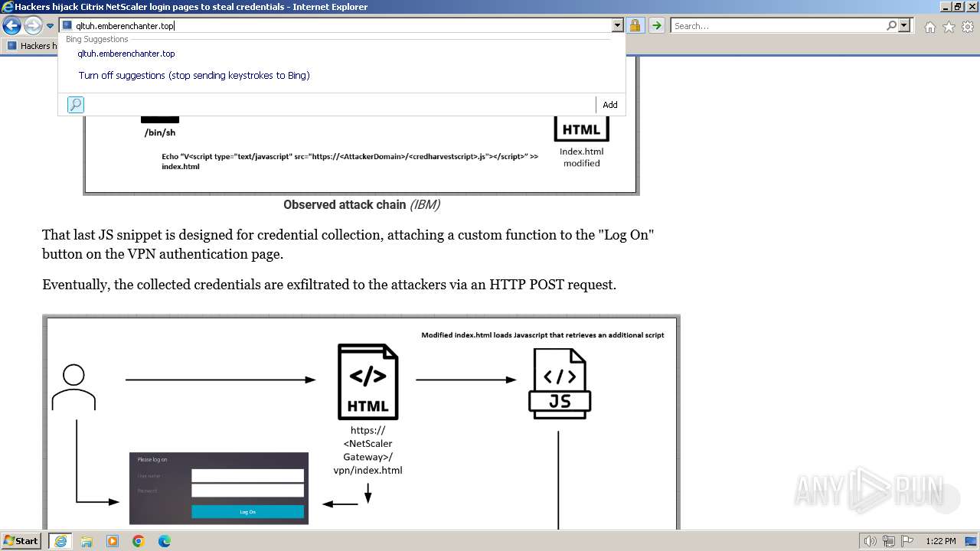Open the Home page icon
Viewport: 980px width, 551px height.
pyautogui.click(x=929, y=27)
